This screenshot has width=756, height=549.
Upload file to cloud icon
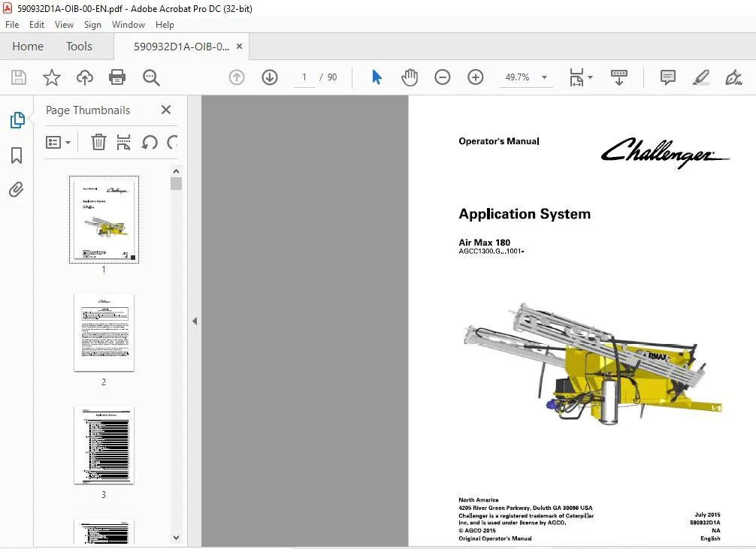[x=85, y=77]
